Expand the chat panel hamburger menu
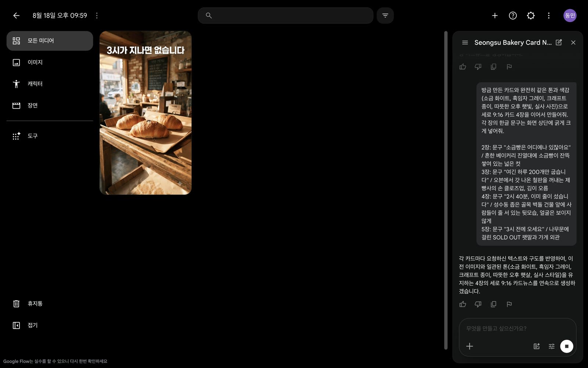The width and height of the screenshot is (588, 368). click(465, 42)
